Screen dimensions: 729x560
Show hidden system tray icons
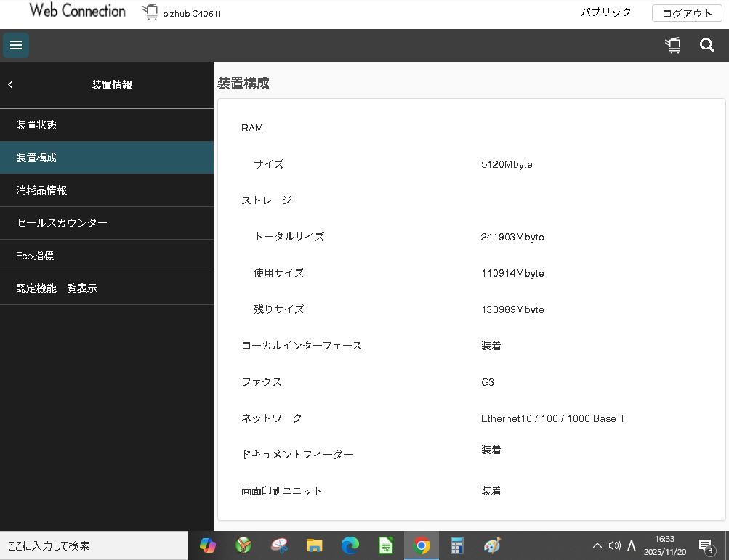click(597, 545)
